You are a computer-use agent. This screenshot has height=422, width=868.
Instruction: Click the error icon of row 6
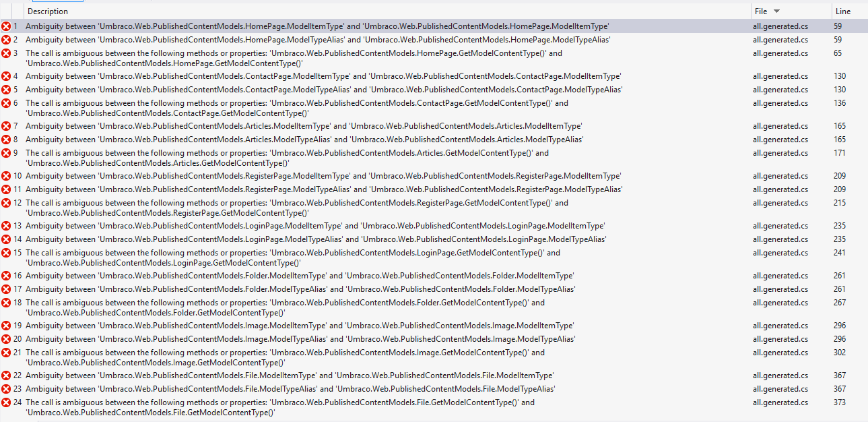click(6, 103)
